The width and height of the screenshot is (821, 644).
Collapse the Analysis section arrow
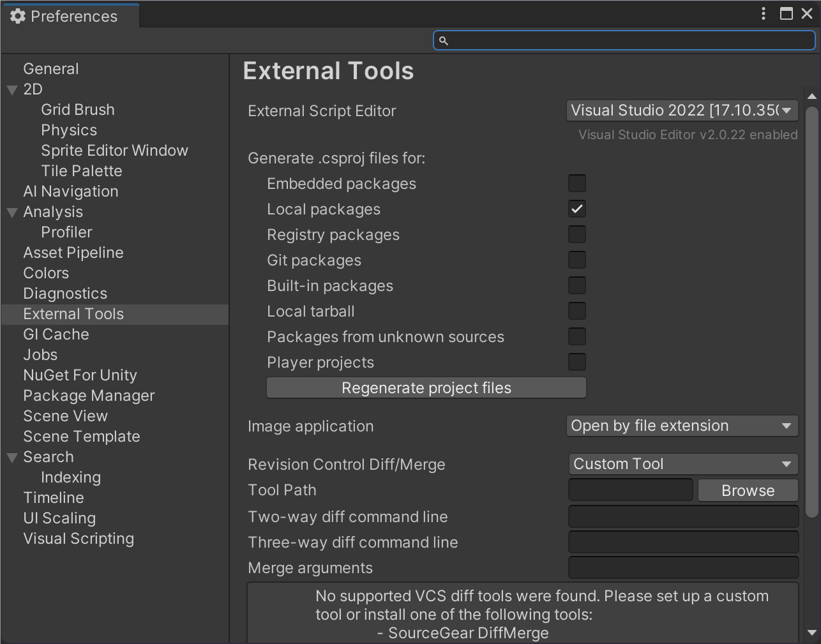[x=12, y=213]
